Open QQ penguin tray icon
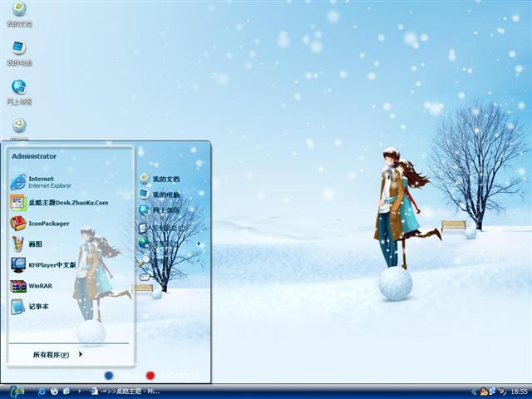 tap(483, 392)
